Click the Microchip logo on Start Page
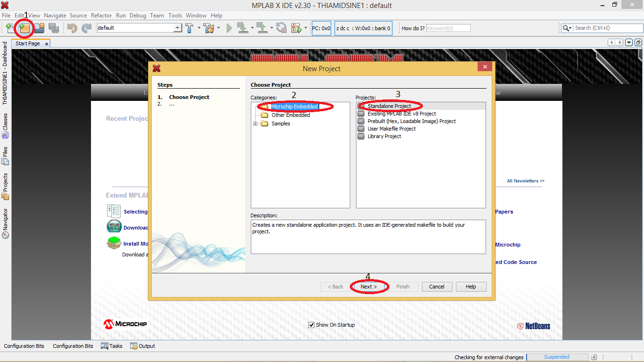The image size is (644, 362). point(125,324)
